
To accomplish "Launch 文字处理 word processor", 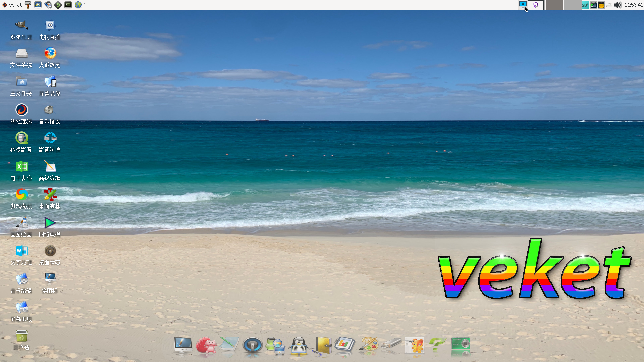I will tap(21, 251).
